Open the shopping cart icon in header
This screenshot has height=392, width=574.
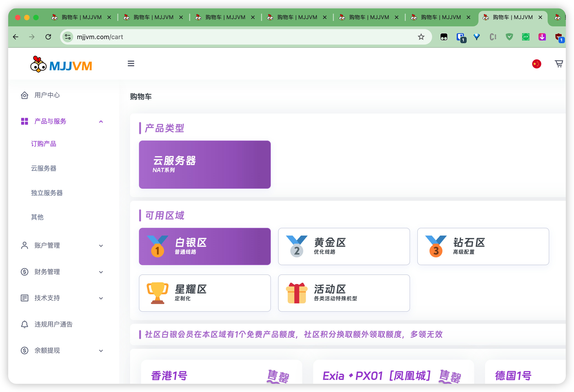[x=559, y=64]
